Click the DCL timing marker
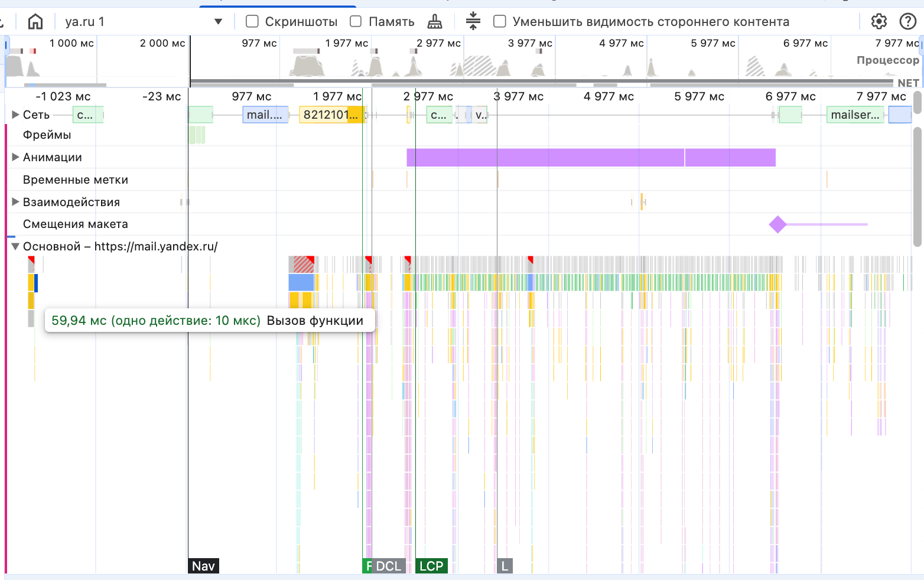This screenshot has width=924, height=580. point(389,566)
